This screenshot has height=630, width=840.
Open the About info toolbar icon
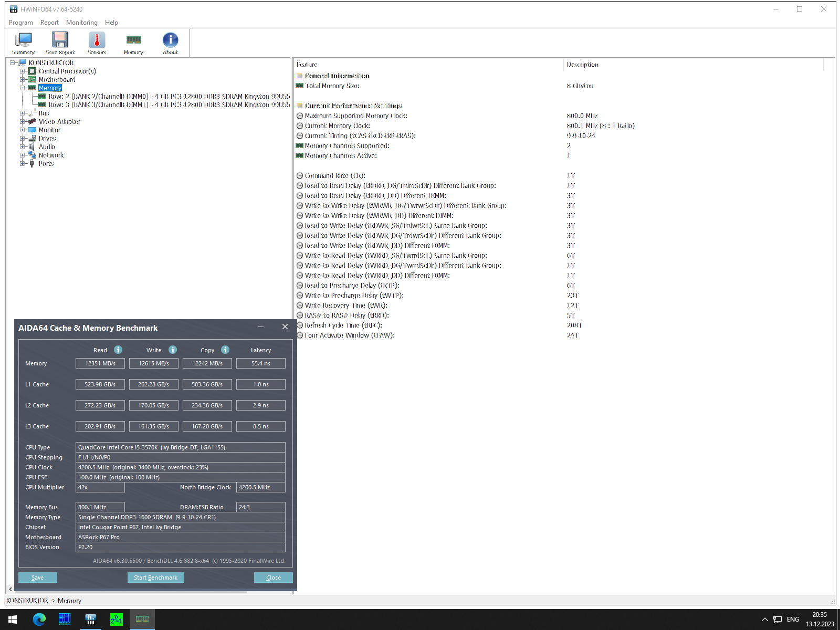[170, 43]
